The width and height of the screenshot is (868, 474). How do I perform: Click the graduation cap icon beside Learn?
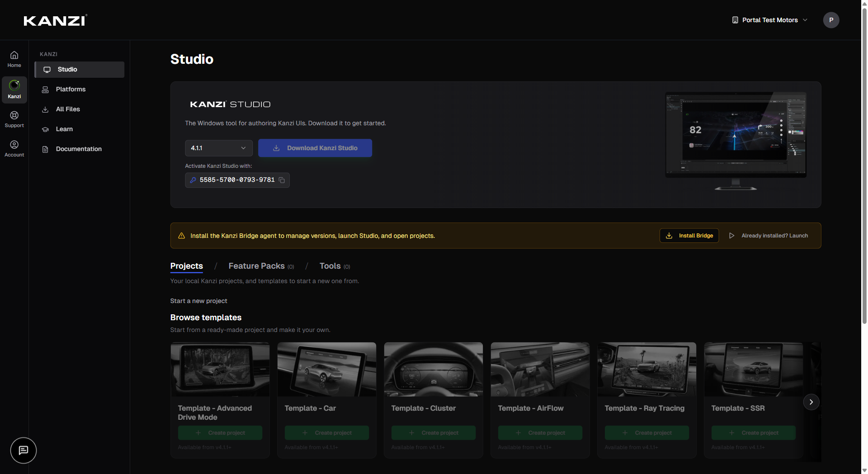click(x=45, y=129)
